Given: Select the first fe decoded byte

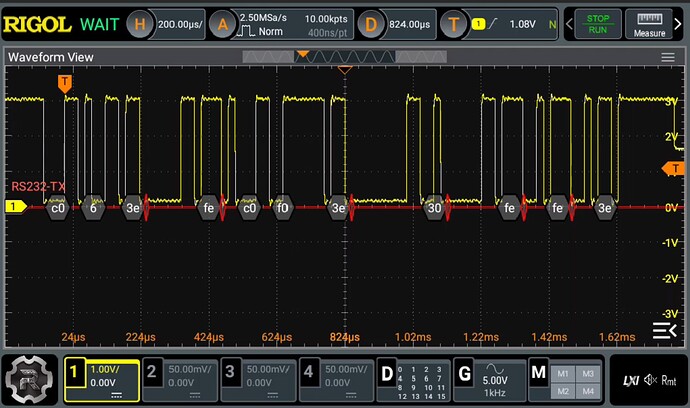Looking at the screenshot, I should 209,208.
